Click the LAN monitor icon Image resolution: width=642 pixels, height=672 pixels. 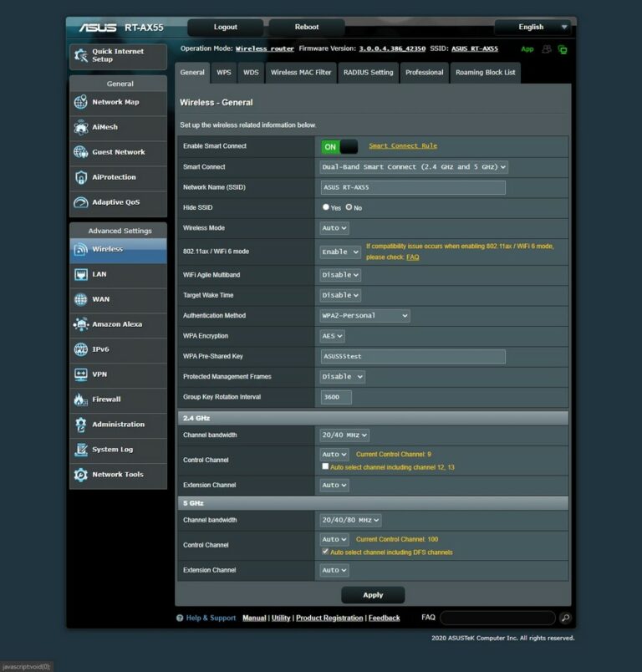[x=80, y=274]
